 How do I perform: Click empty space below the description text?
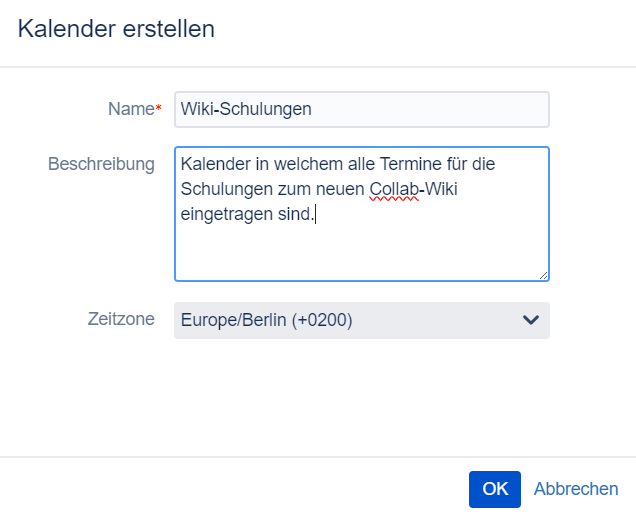coord(361,252)
